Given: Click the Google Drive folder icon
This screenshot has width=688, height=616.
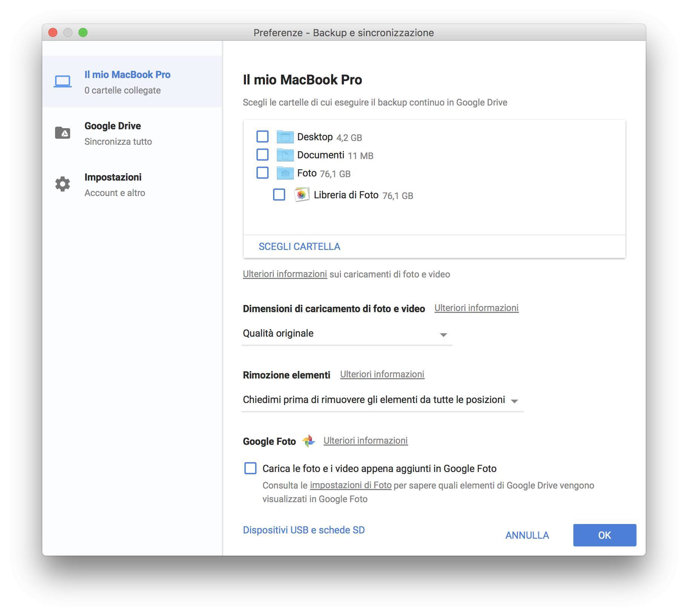Looking at the screenshot, I should pyautogui.click(x=63, y=133).
